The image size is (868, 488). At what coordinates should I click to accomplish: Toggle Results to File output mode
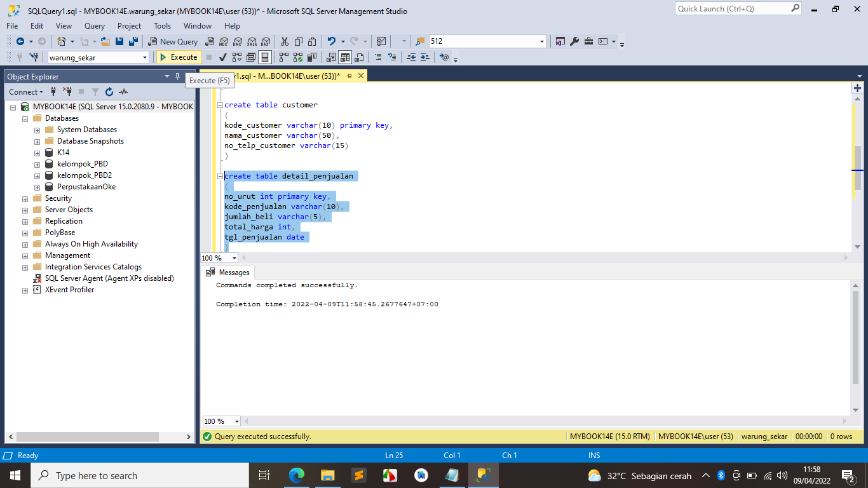coord(359,57)
